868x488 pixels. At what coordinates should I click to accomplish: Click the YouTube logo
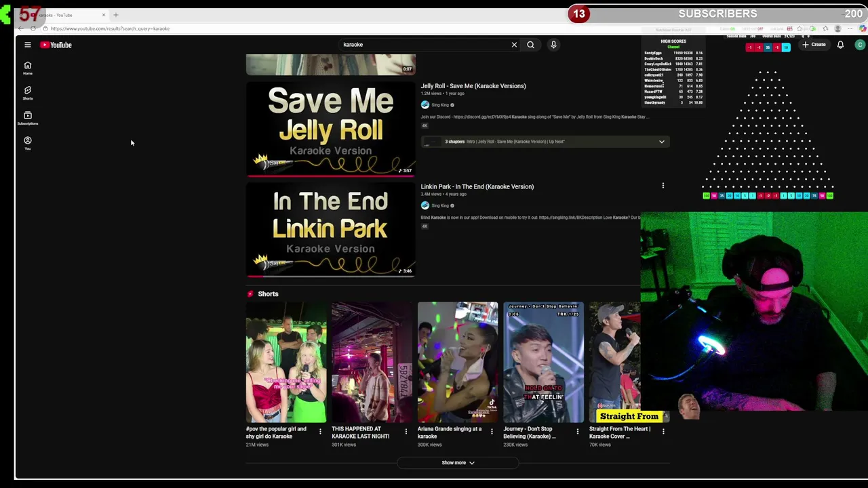point(56,45)
